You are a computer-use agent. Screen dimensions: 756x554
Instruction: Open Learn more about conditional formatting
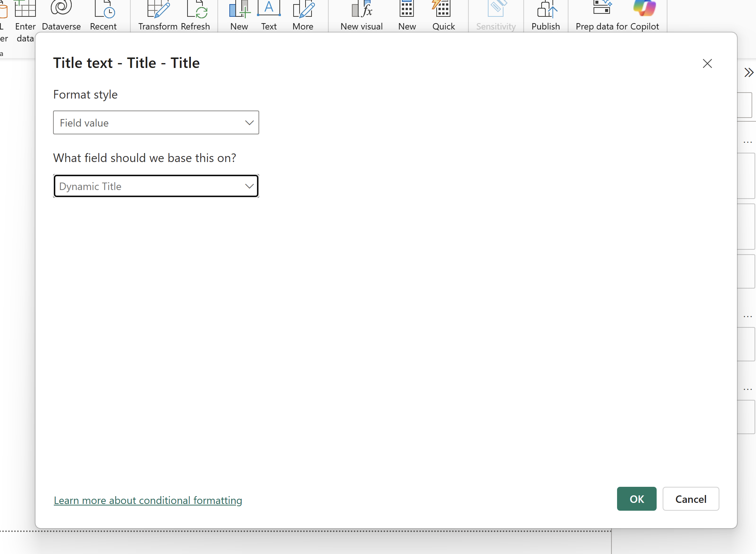(x=148, y=500)
